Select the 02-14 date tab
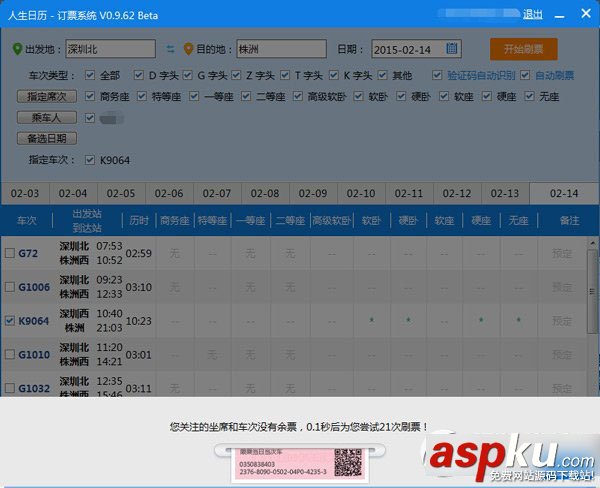The height and width of the screenshot is (488, 600). [x=564, y=193]
